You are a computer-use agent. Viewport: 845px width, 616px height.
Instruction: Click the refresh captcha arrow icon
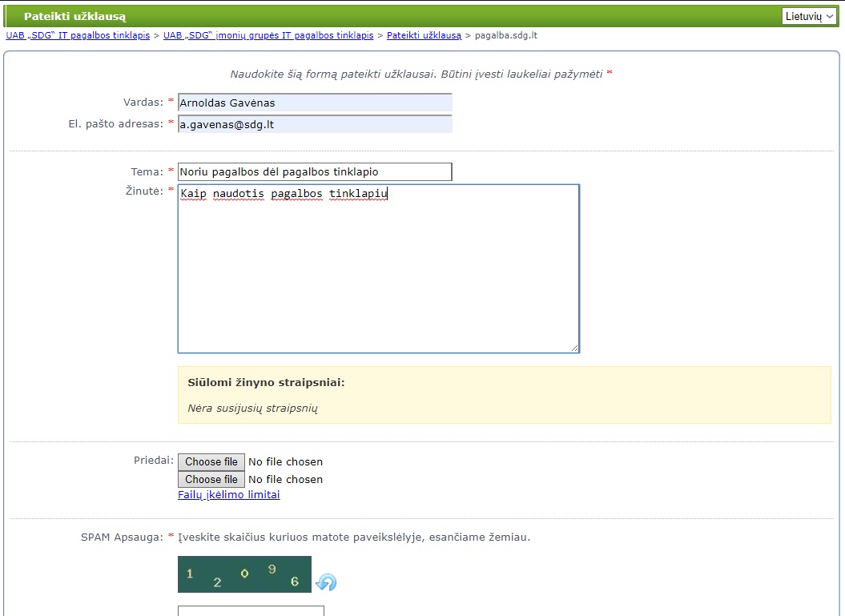[326, 582]
